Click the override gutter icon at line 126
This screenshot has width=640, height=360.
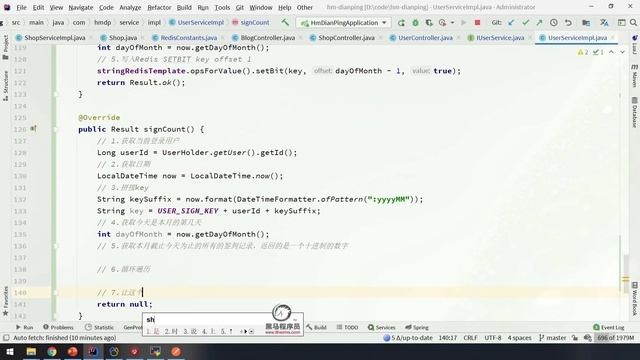pos(33,129)
